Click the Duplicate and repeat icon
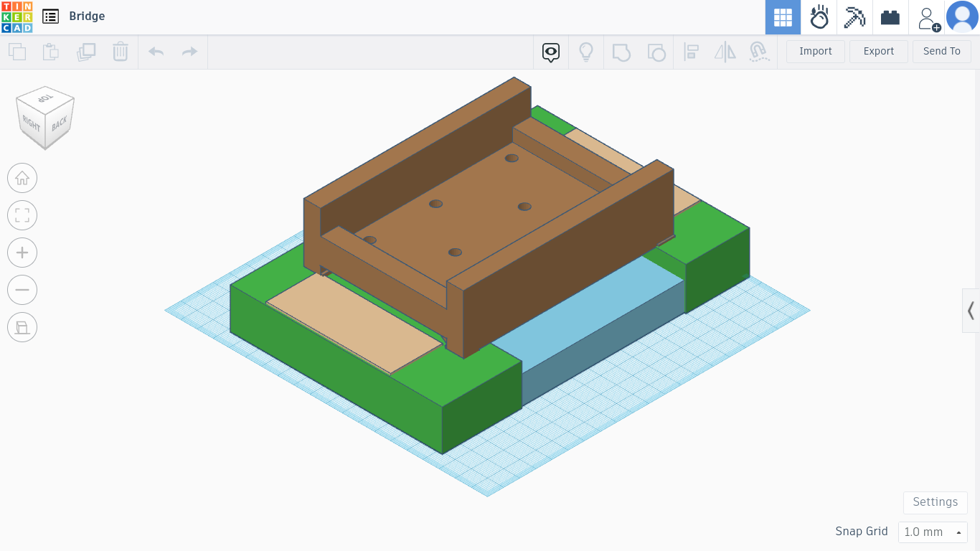980x551 pixels. pos(86,52)
